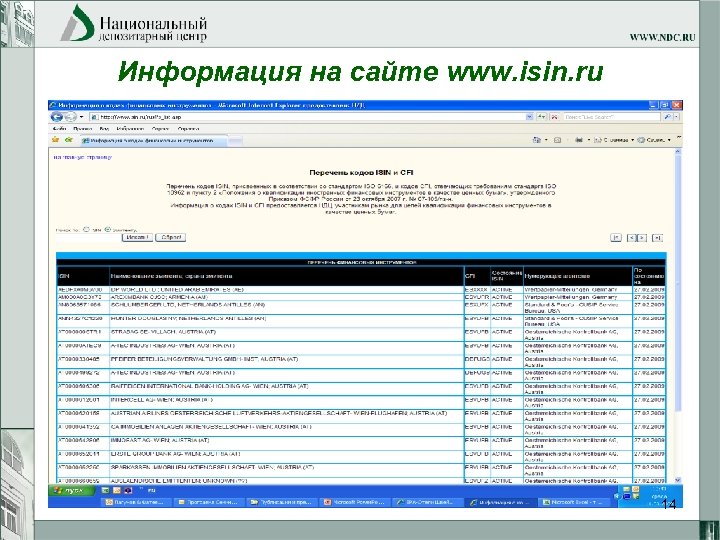
Task: Click the Home page icon in command bar
Action: pyautogui.click(x=536, y=140)
